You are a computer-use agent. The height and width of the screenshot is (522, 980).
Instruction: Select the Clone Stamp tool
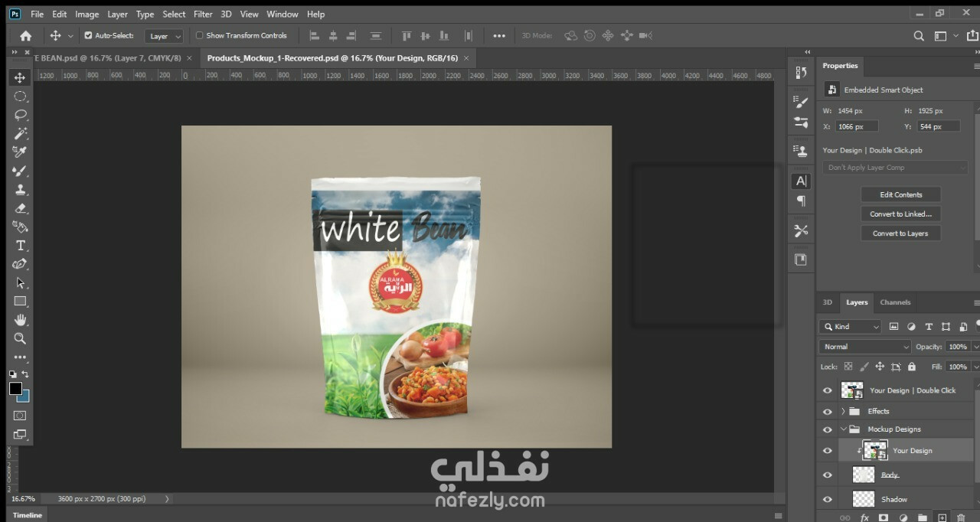[20, 189]
